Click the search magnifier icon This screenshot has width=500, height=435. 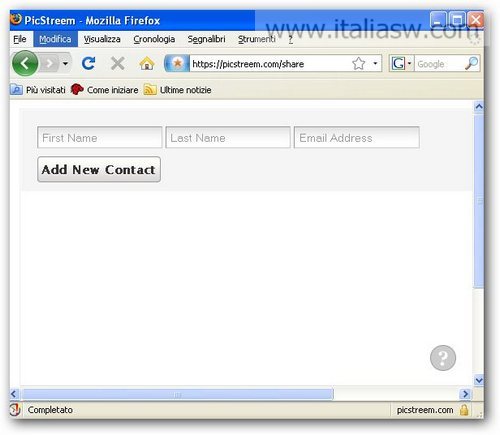click(x=471, y=63)
